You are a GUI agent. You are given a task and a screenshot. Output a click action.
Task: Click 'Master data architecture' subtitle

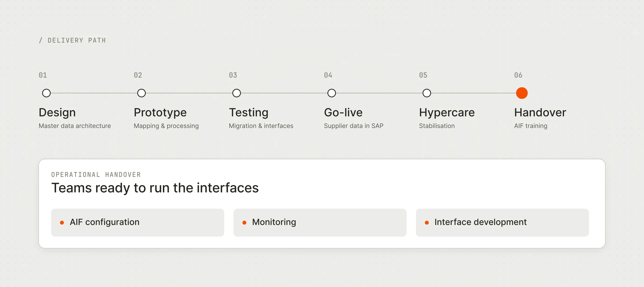tap(75, 126)
